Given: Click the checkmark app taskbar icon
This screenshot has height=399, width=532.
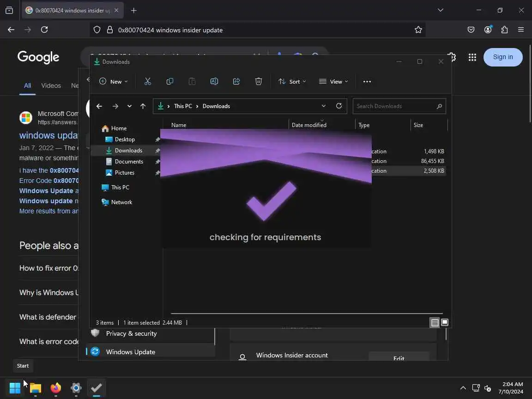Looking at the screenshot, I should tap(97, 388).
